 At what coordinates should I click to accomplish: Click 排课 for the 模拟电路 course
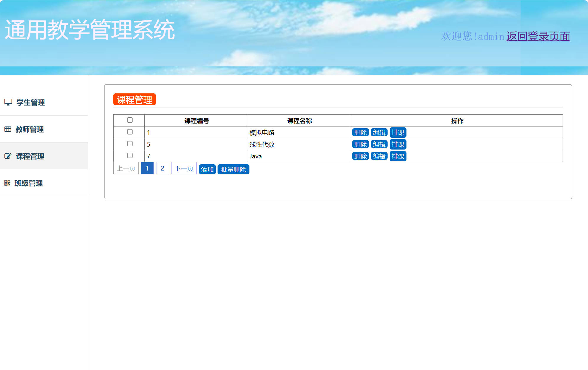click(398, 132)
